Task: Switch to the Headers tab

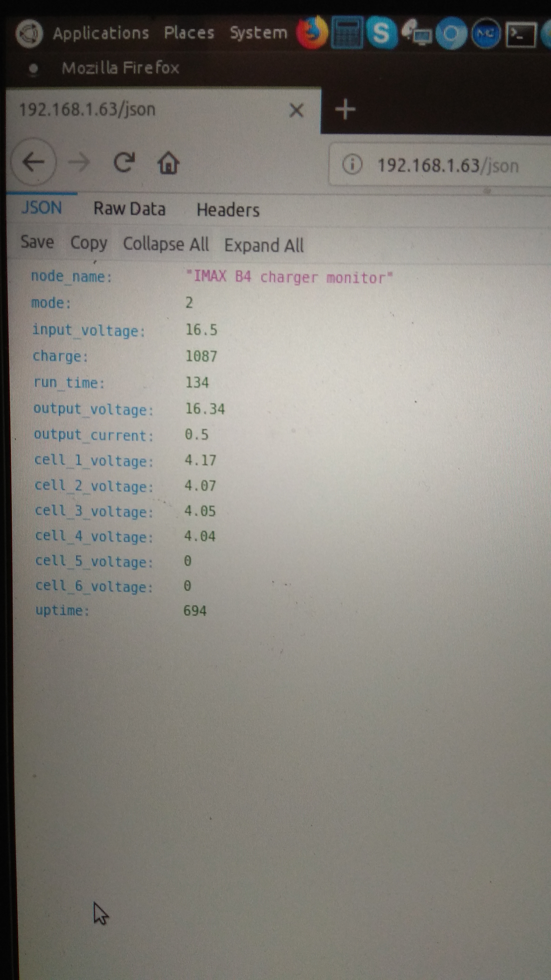Action: [x=228, y=210]
